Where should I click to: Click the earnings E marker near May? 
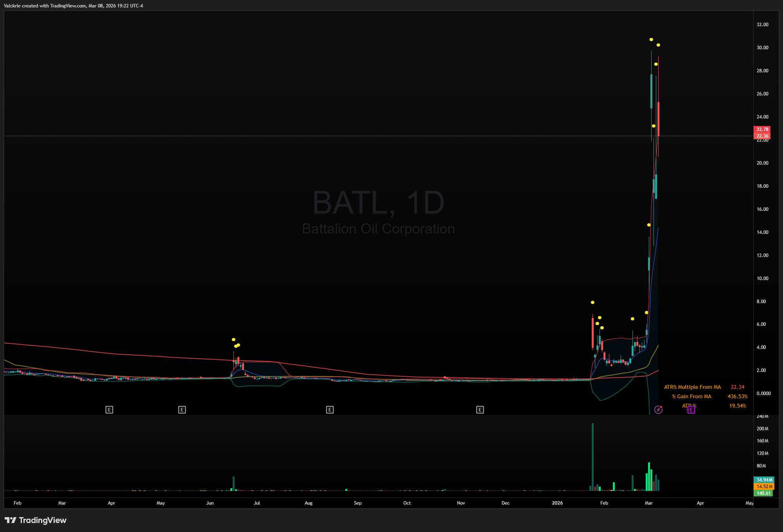pyautogui.click(x=182, y=410)
